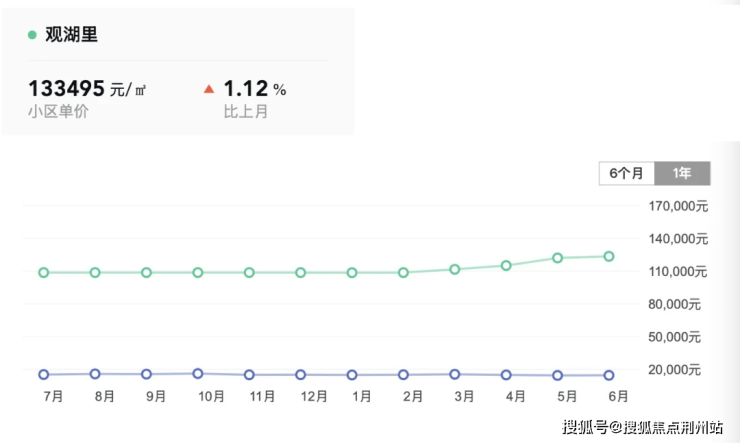Click the blue data point at 1月

[x=352, y=375]
